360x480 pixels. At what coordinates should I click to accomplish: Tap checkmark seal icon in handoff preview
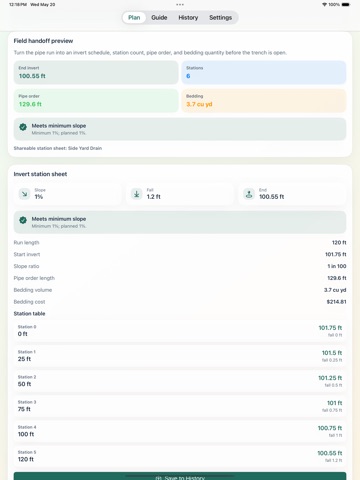(x=23, y=127)
